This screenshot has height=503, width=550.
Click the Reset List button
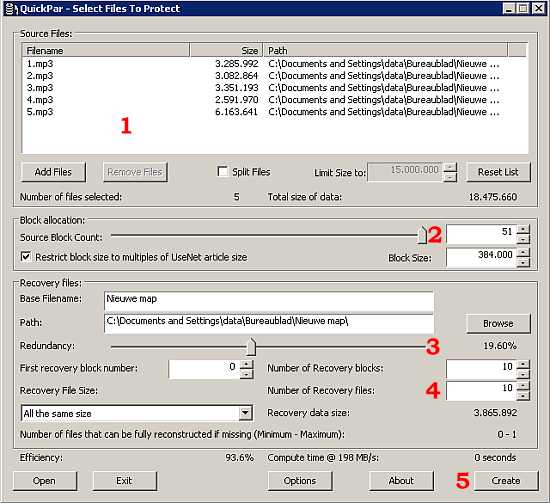tap(498, 172)
